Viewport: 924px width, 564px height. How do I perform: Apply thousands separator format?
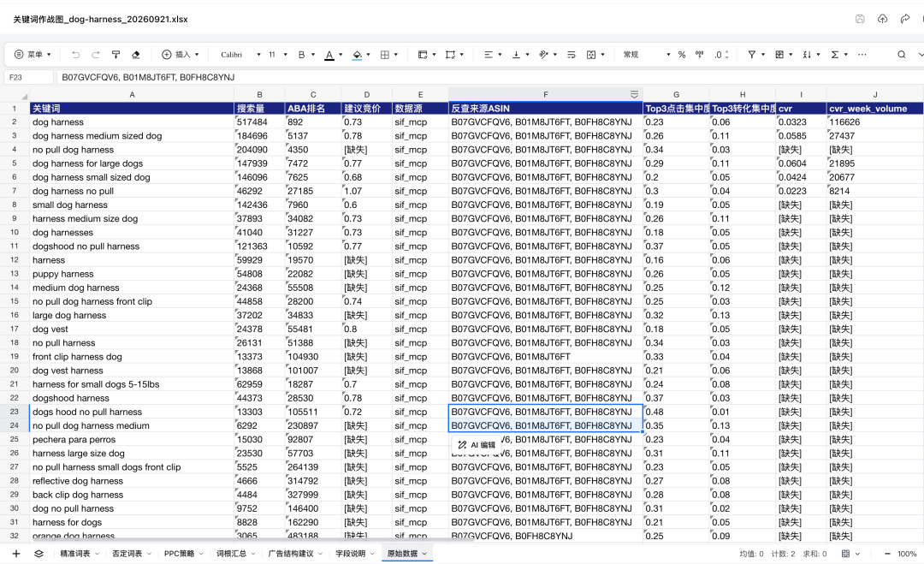[x=700, y=55]
